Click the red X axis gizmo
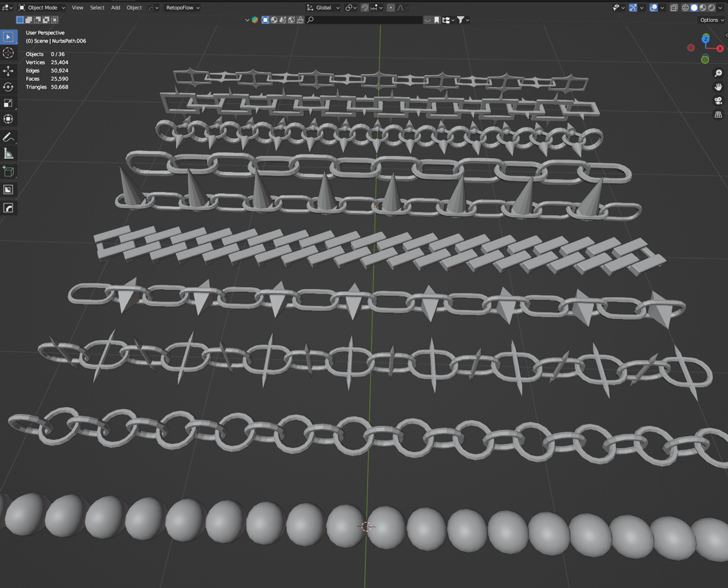 720,49
